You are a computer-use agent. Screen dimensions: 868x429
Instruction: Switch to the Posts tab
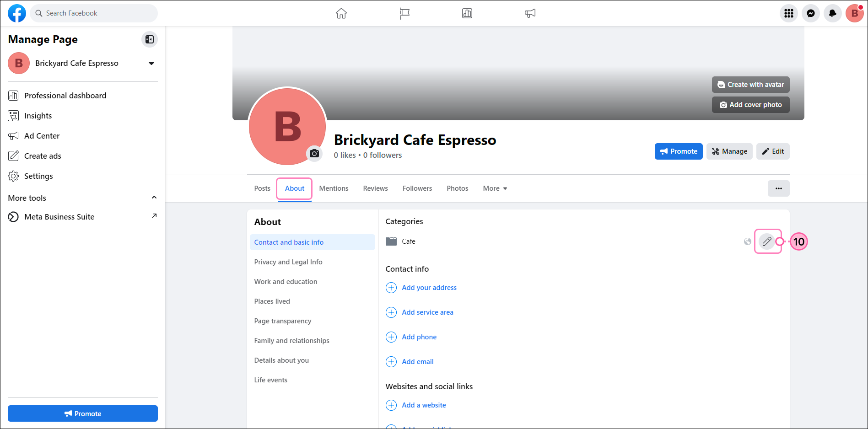tap(262, 188)
